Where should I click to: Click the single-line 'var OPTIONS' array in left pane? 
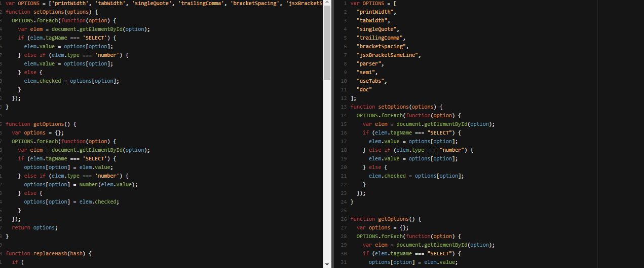coord(164,3)
